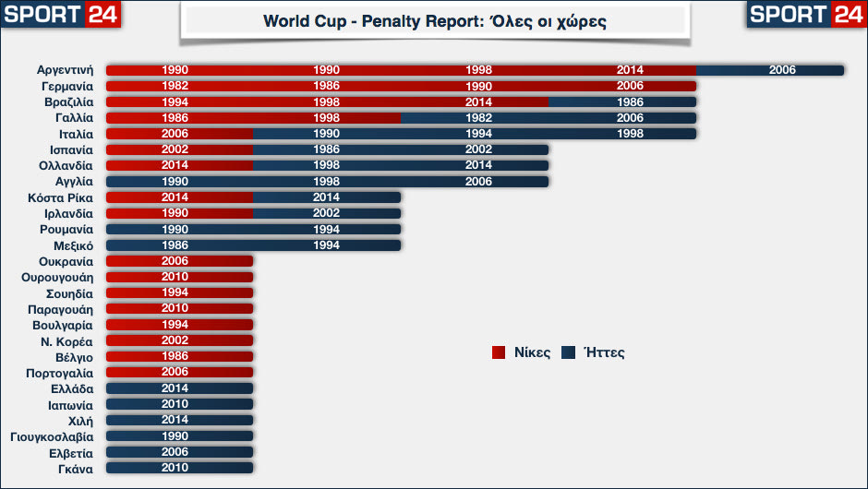
Task: Select the Ελλάδα country label
Action: point(72,388)
